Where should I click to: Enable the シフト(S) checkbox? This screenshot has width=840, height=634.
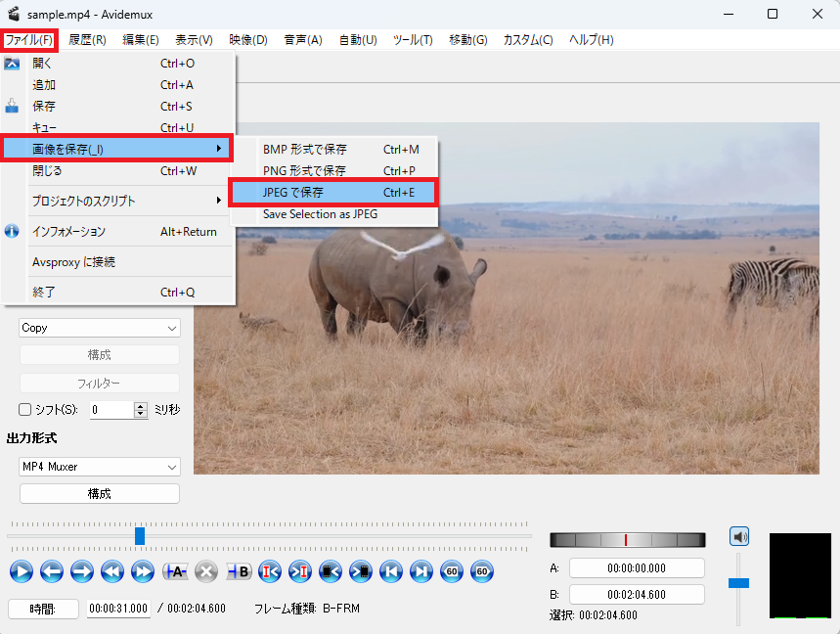click(25, 410)
